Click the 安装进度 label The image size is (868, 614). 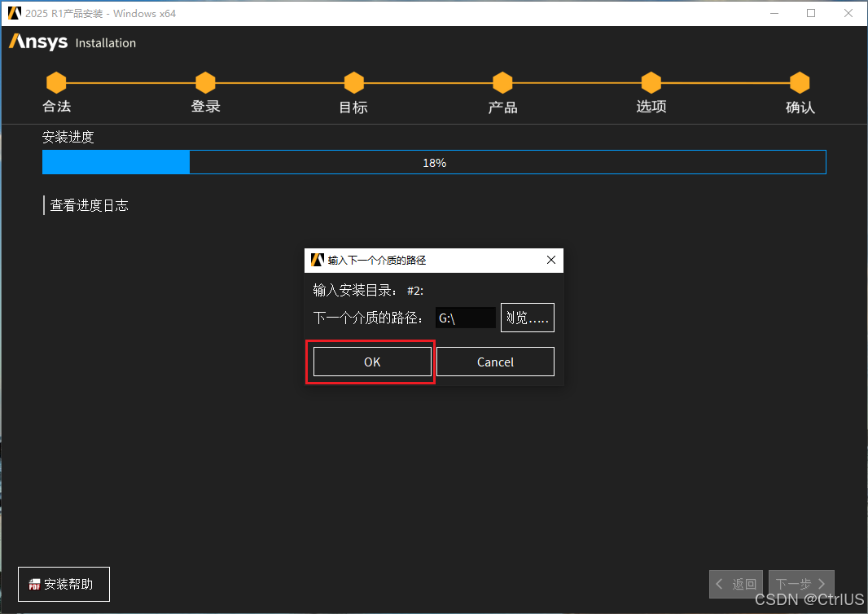click(68, 137)
